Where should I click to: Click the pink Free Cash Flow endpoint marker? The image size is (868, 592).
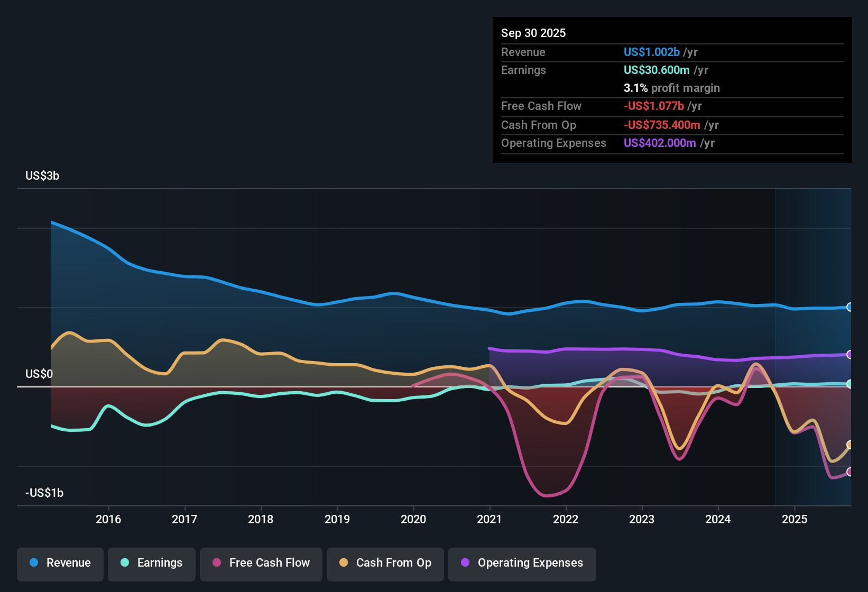pyautogui.click(x=849, y=472)
